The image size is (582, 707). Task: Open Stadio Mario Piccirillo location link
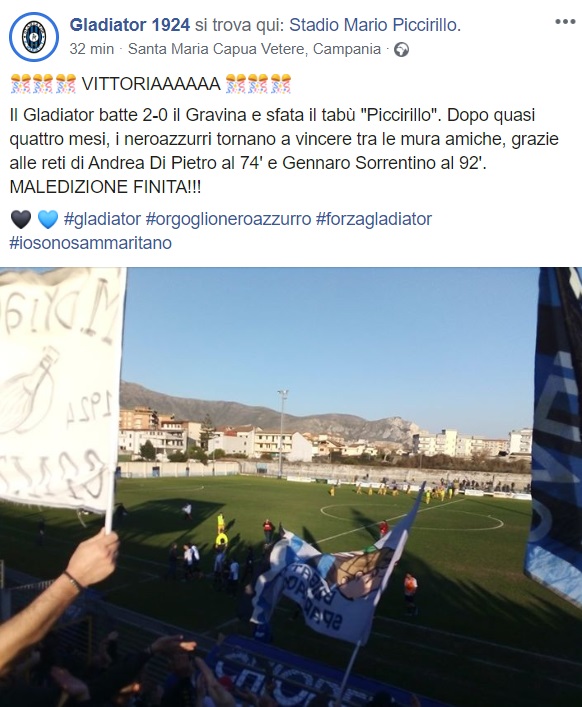point(375,25)
